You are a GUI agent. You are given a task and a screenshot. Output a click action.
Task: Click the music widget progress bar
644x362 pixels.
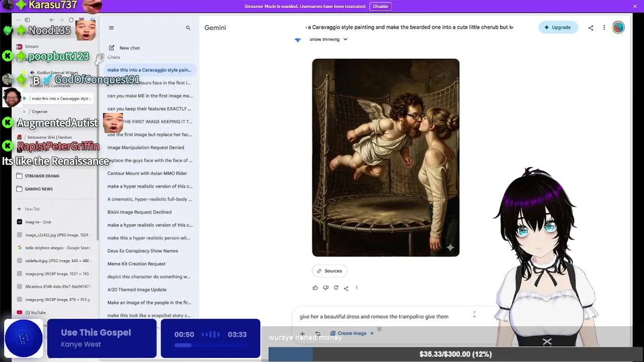210,345
